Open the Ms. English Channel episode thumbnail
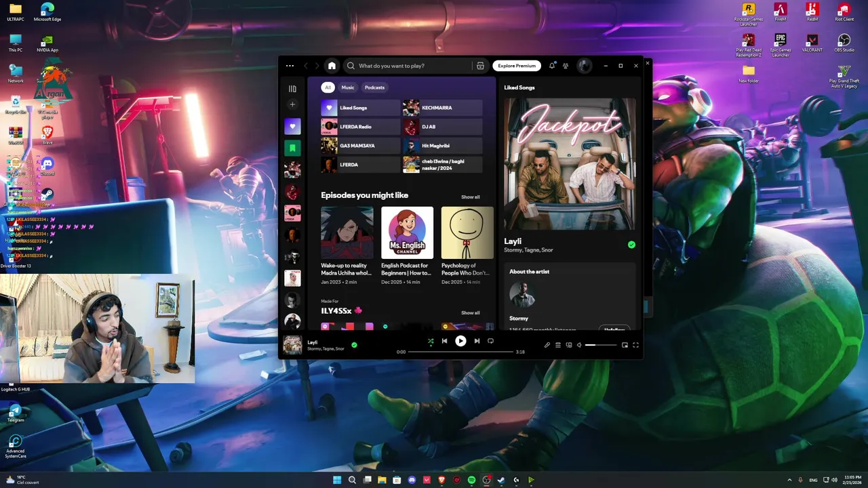Image resolution: width=868 pixels, height=488 pixels. (x=407, y=232)
